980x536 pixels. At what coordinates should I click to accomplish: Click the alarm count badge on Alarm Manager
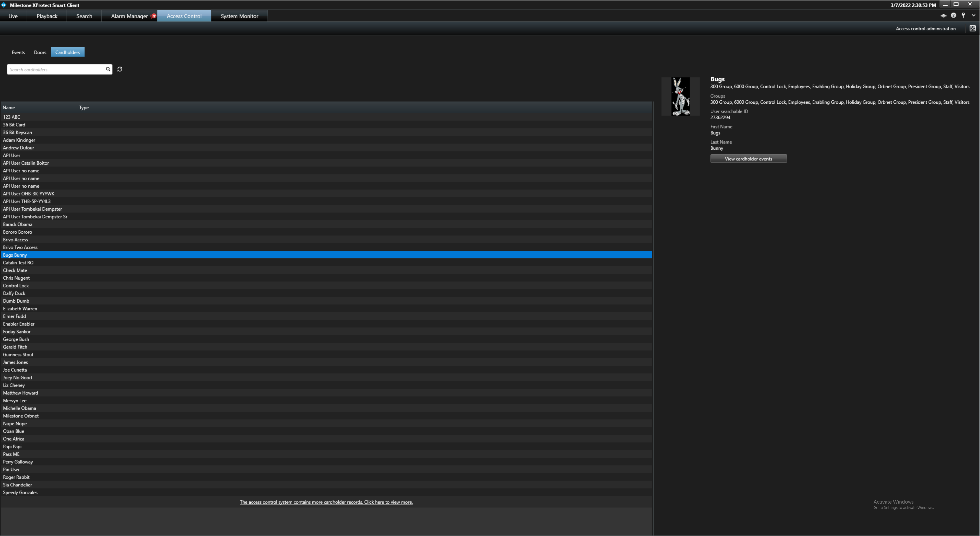pyautogui.click(x=154, y=16)
